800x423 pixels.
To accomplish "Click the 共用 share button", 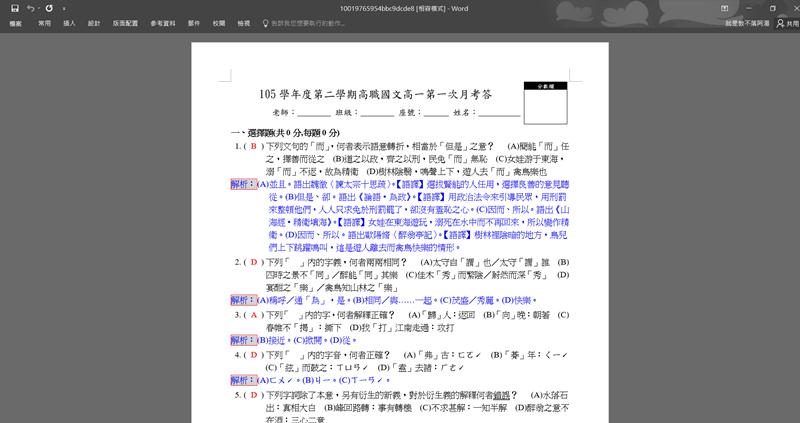I will (x=788, y=23).
